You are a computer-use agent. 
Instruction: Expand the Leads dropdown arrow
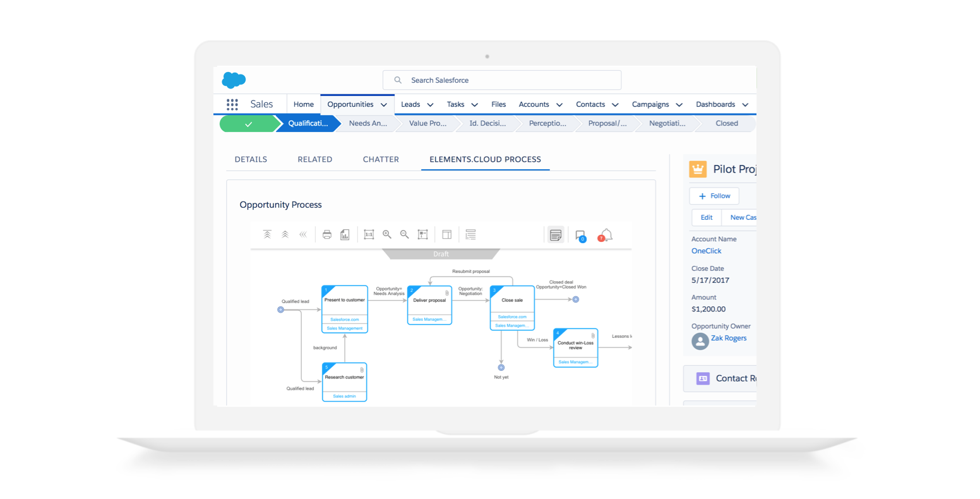coord(431,105)
